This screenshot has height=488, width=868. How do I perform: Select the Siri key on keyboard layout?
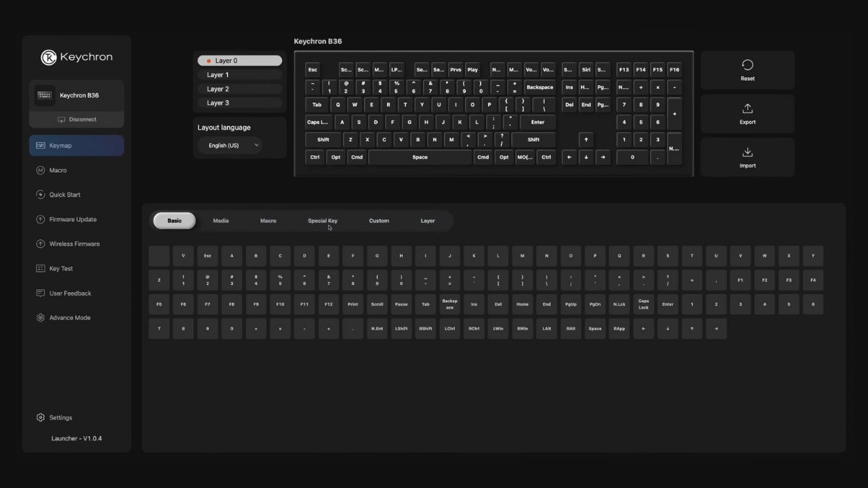(586, 69)
